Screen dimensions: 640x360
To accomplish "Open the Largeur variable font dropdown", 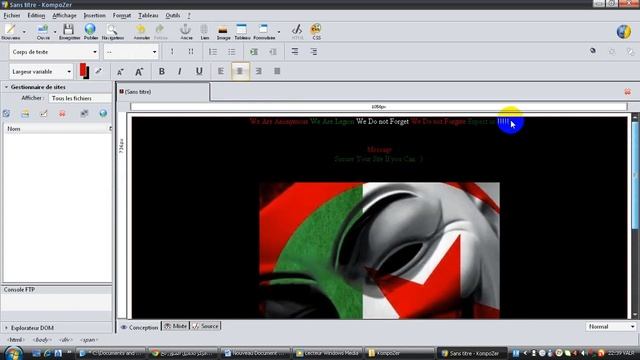I will coord(41,71).
